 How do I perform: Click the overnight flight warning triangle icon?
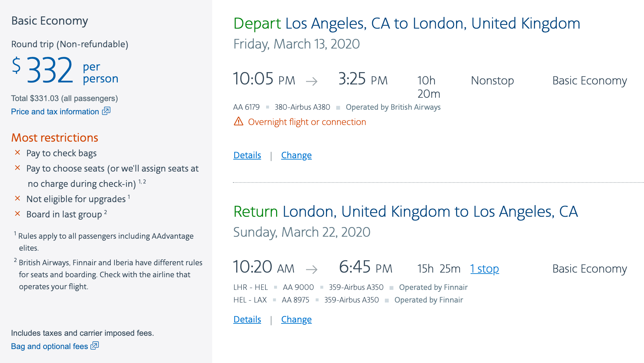(239, 121)
